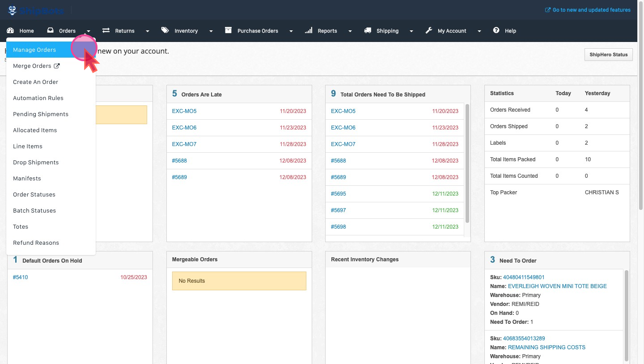Open EVERLEIGH WOVEN MINI TOTE BEIGE product
The width and height of the screenshot is (644, 364).
coord(557,286)
